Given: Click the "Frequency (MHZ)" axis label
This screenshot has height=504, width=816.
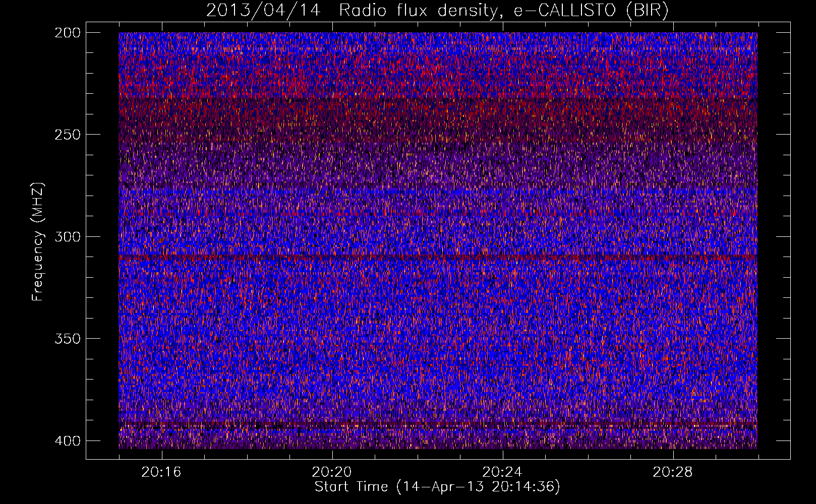Looking at the screenshot, I should (38, 242).
